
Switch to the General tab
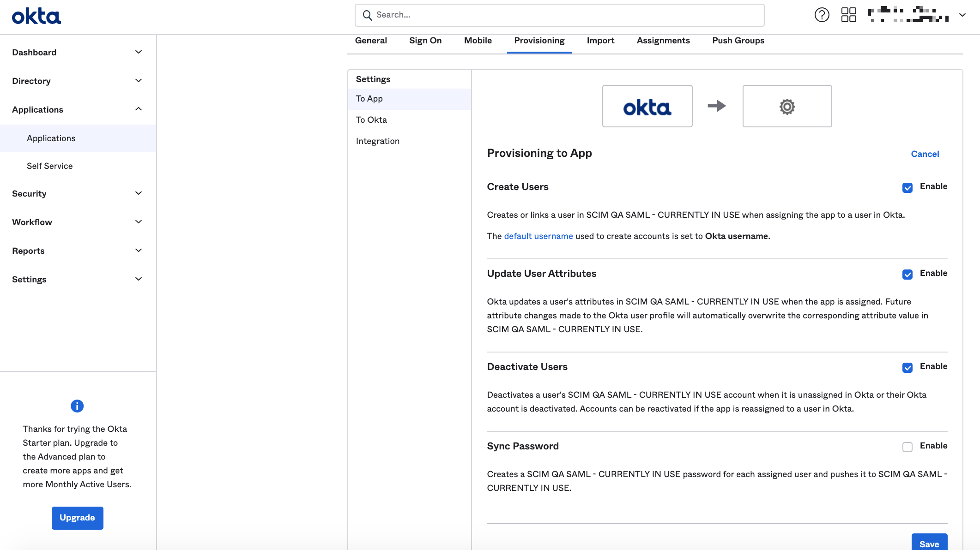[x=371, y=41]
